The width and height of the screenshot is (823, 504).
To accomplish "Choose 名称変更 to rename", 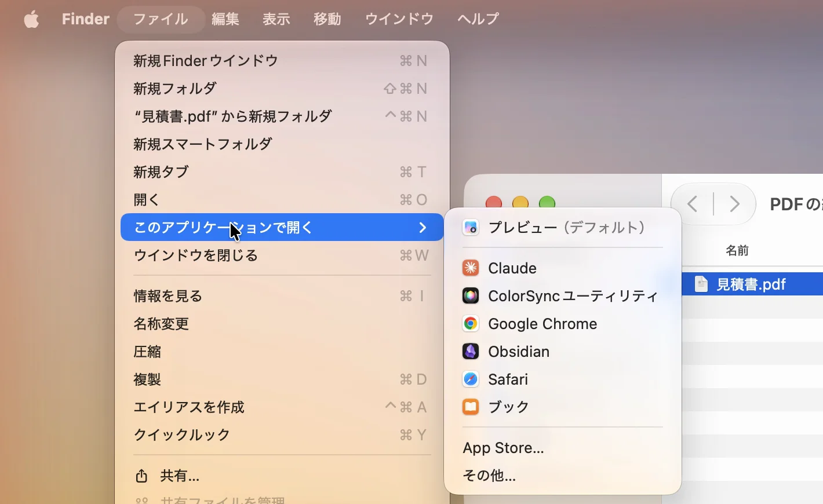I will tap(282, 324).
